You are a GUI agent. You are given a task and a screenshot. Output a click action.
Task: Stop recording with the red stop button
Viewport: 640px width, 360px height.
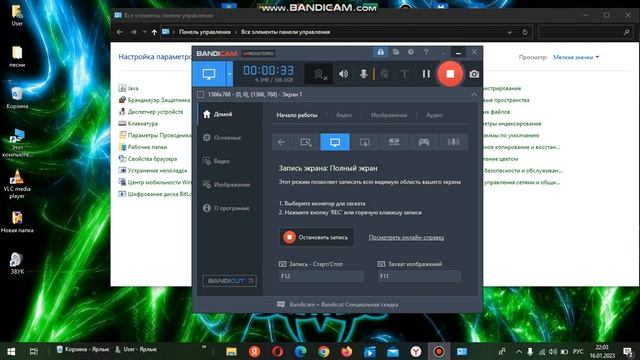(x=450, y=74)
